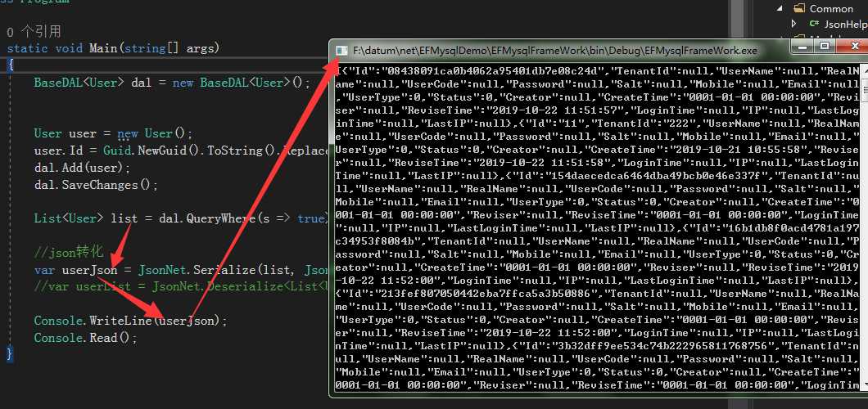Viewport: 868px width, 409px height.
Task: Click the 'List<User> list = dal.QueryWhere' line
Action: (x=182, y=218)
